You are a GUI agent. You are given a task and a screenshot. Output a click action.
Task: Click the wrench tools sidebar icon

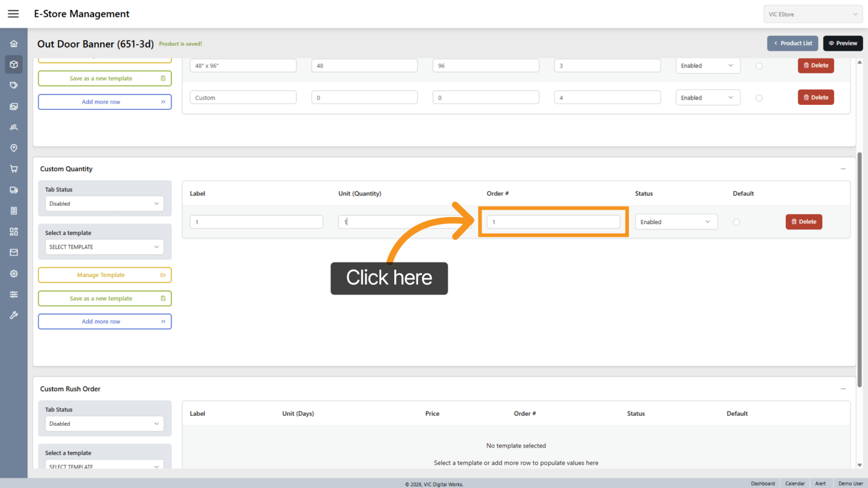click(14, 315)
